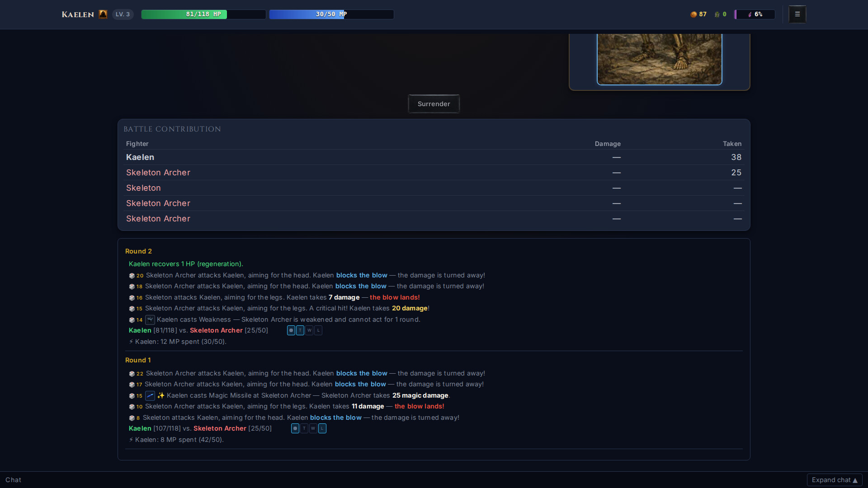Select the Skeleton Archer row with 25 taken
868x488 pixels.
coord(434,173)
